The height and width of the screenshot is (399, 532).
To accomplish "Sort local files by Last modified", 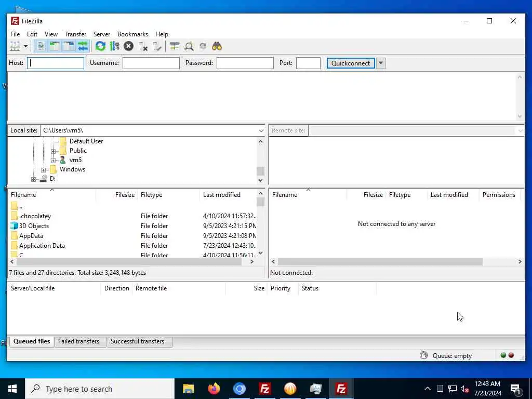I will click(x=228, y=195).
